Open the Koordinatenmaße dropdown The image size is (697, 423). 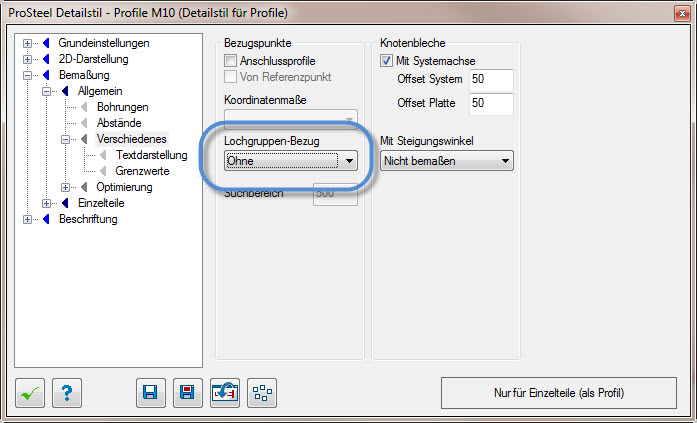[x=291, y=119]
